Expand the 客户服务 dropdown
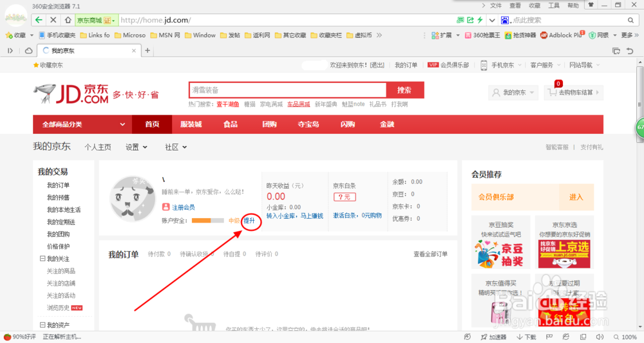Image resolution: width=644 pixels, height=343 pixels. [x=545, y=65]
